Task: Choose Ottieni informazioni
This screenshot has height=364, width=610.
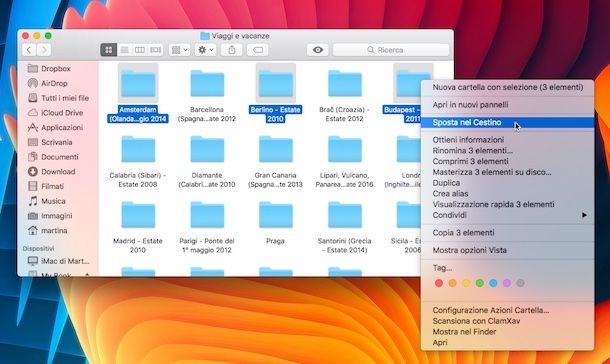Action: coord(507,140)
